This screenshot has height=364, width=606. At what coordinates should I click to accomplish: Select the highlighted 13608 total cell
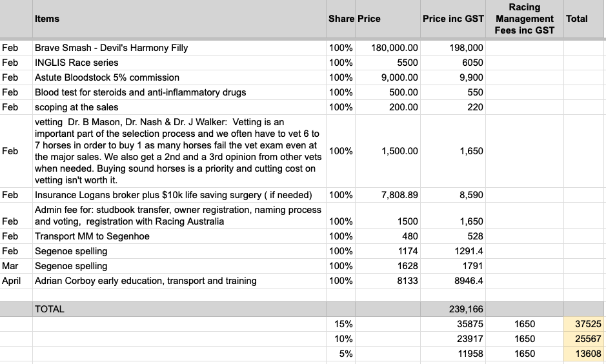click(x=584, y=354)
